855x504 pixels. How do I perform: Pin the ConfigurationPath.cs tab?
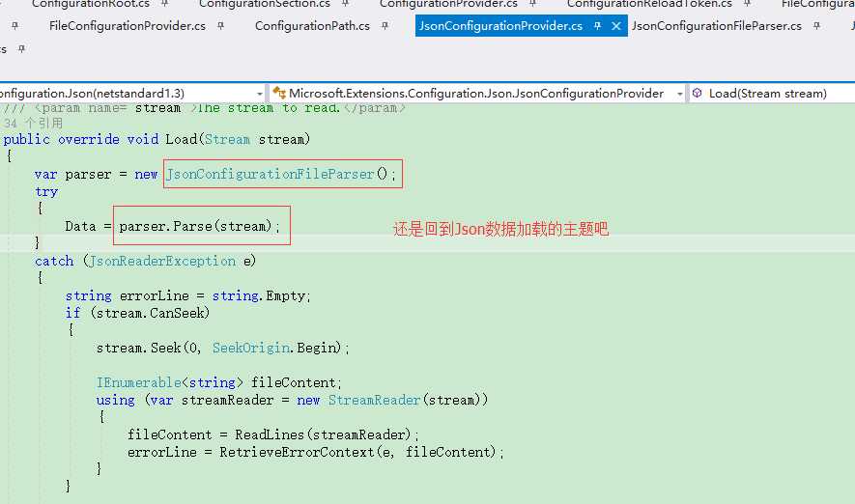(385, 26)
